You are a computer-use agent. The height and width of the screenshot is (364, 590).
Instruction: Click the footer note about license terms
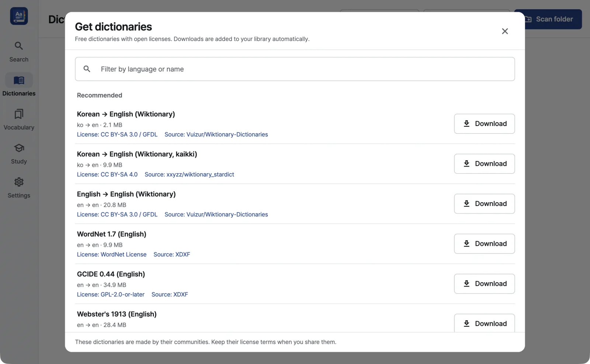(x=205, y=342)
